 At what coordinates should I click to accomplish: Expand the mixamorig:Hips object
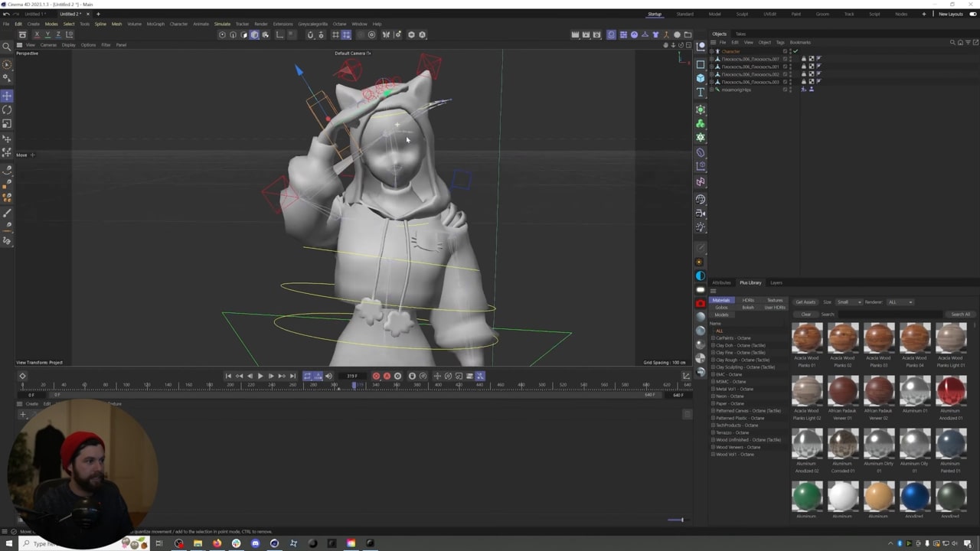coord(712,90)
